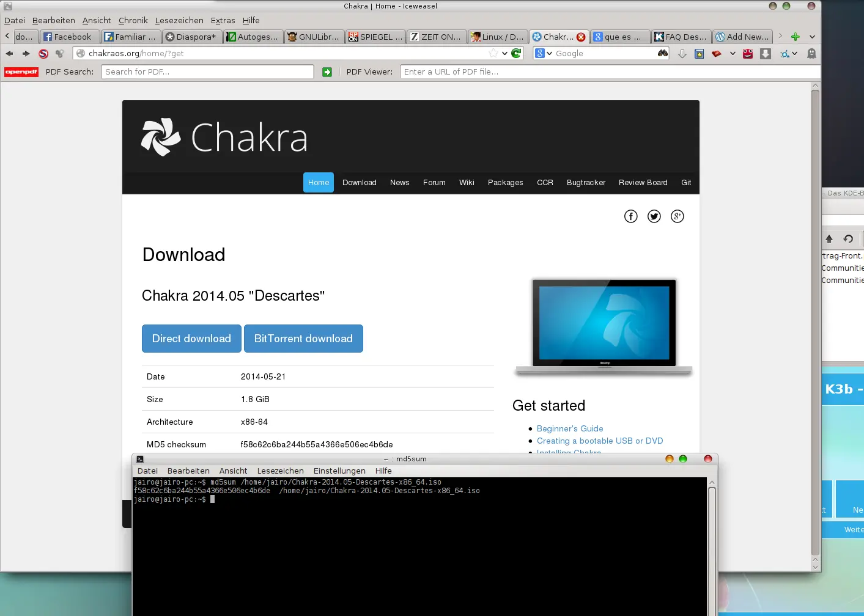Click the undo arrow in right window
This screenshot has height=616, width=864.
(848, 239)
